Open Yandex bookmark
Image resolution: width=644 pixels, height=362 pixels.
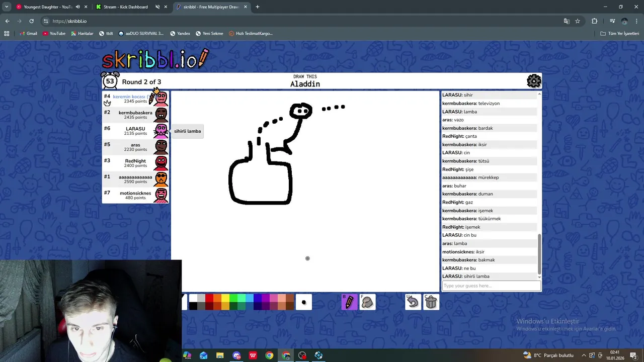coord(180,33)
